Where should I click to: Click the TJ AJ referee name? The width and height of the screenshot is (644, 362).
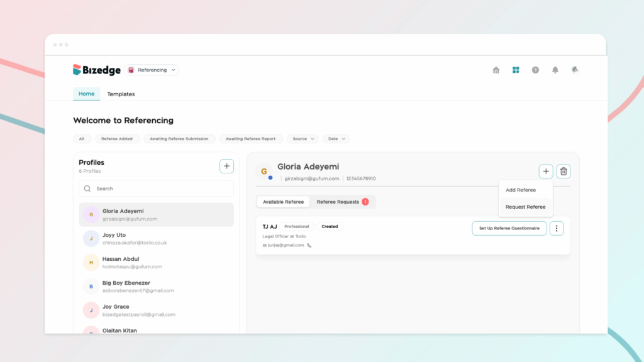click(x=270, y=226)
